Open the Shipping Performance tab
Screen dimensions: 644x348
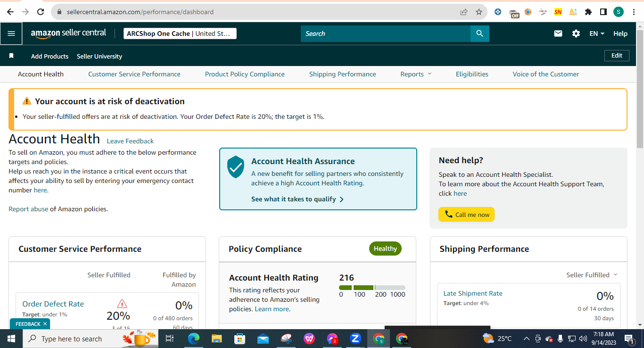(x=343, y=74)
